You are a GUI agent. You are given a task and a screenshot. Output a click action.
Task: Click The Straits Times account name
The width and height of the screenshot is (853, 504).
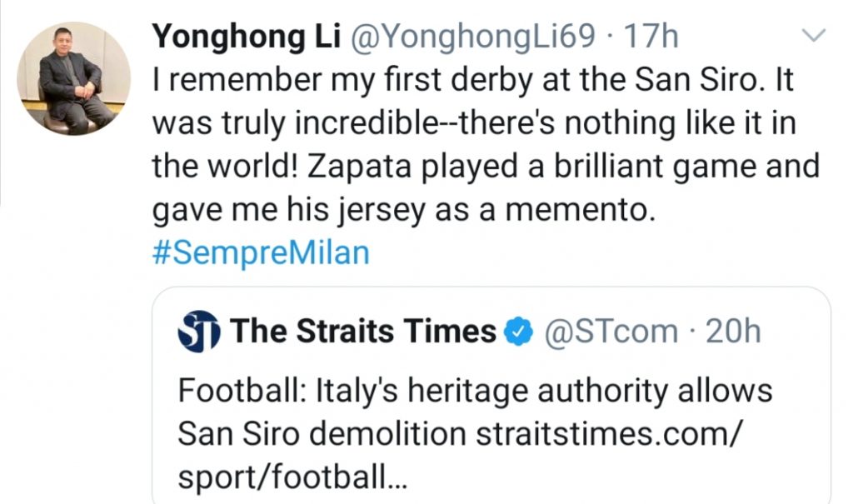click(x=362, y=332)
